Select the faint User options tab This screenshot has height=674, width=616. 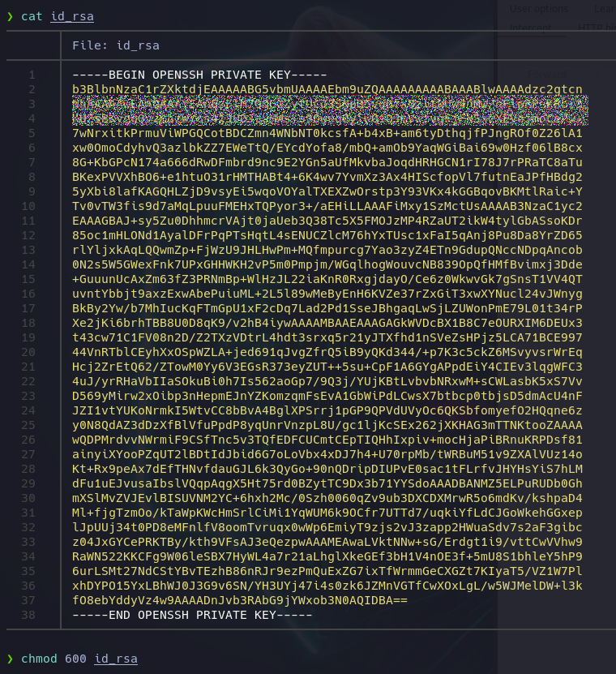538,9
